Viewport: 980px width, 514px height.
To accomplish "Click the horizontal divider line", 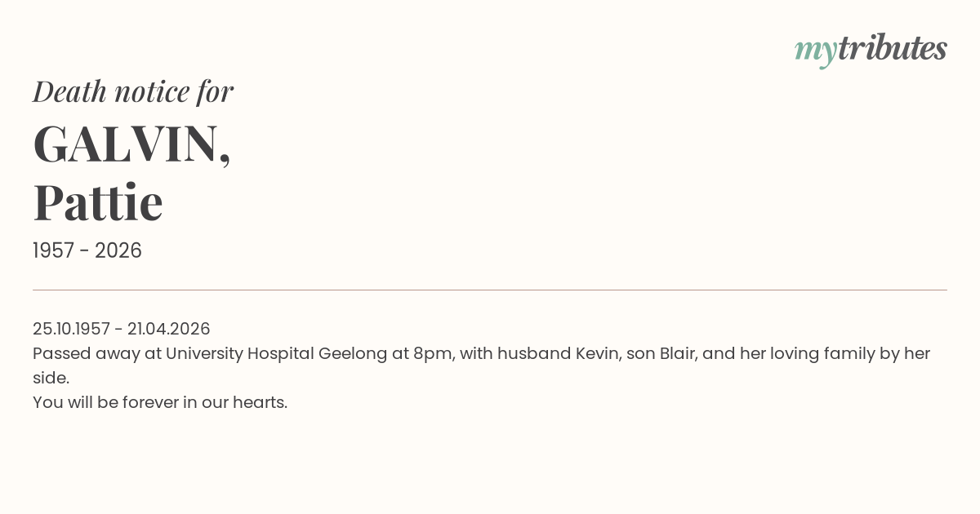I will [490, 290].
